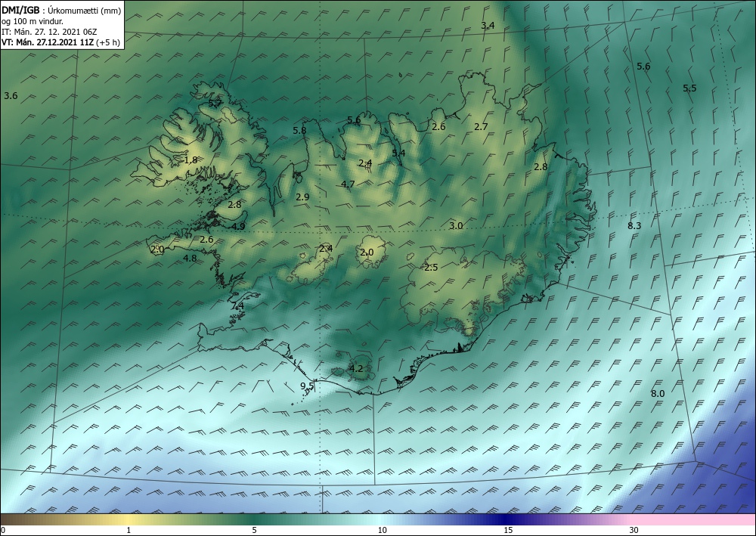Viewport: 756px width, 536px height.
Task: Click the 'IT: Mán. 27. 12. 2021 06Z' line
Action: coord(49,32)
